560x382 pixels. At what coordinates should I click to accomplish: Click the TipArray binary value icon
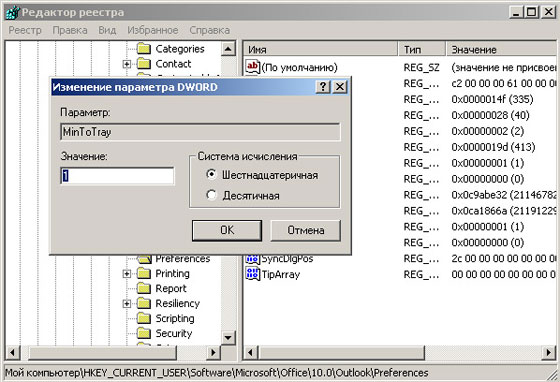(x=252, y=274)
